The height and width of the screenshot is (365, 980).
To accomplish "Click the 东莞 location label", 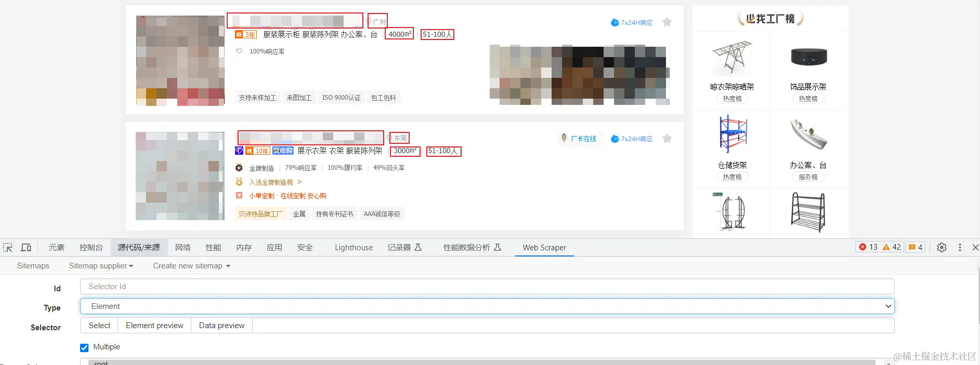I will click(400, 138).
